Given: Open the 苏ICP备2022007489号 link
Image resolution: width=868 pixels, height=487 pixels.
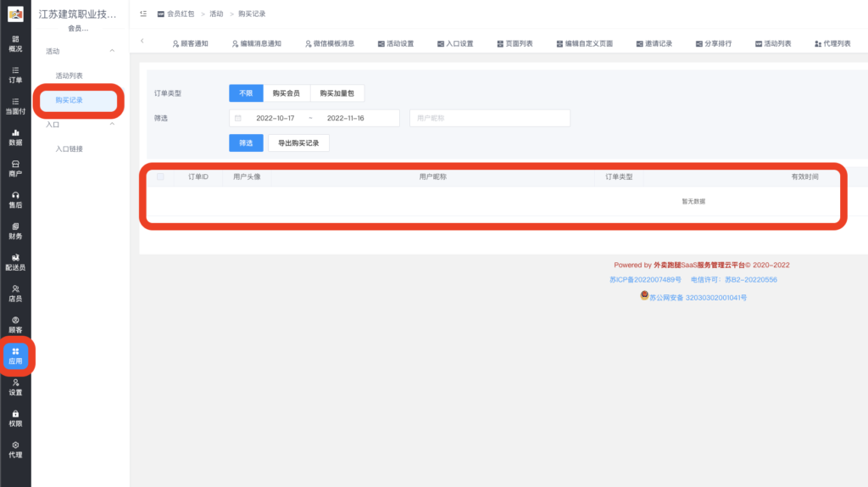Looking at the screenshot, I should pos(645,280).
